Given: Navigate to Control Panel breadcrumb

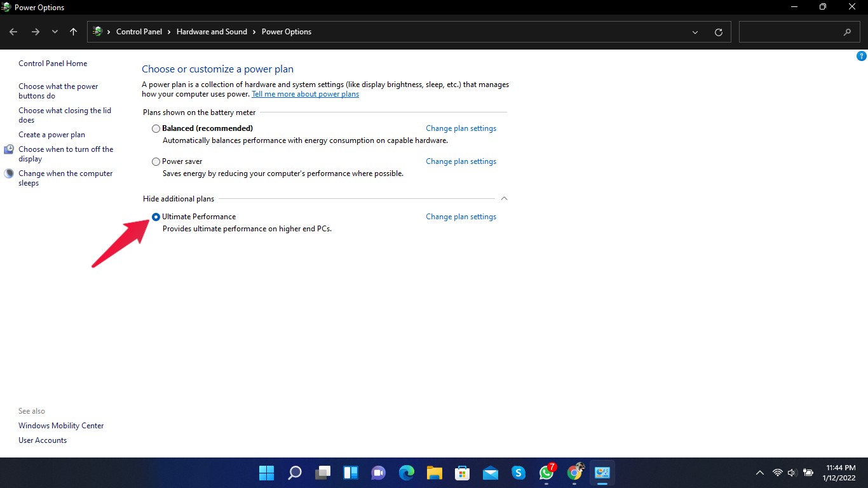Looking at the screenshot, I should coord(139,32).
